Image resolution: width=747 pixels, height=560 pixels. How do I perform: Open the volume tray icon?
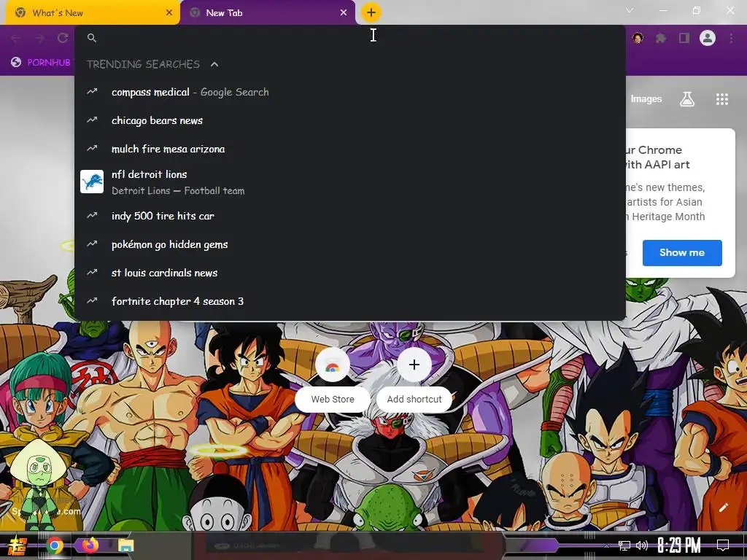(x=642, y=545)
